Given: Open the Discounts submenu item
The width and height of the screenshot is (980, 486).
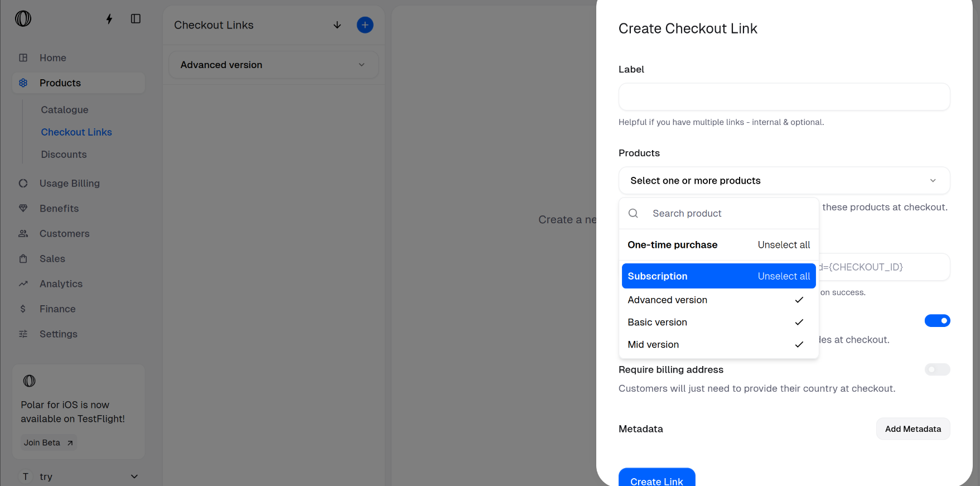Looking at the screenshot, I should point(64,155).
